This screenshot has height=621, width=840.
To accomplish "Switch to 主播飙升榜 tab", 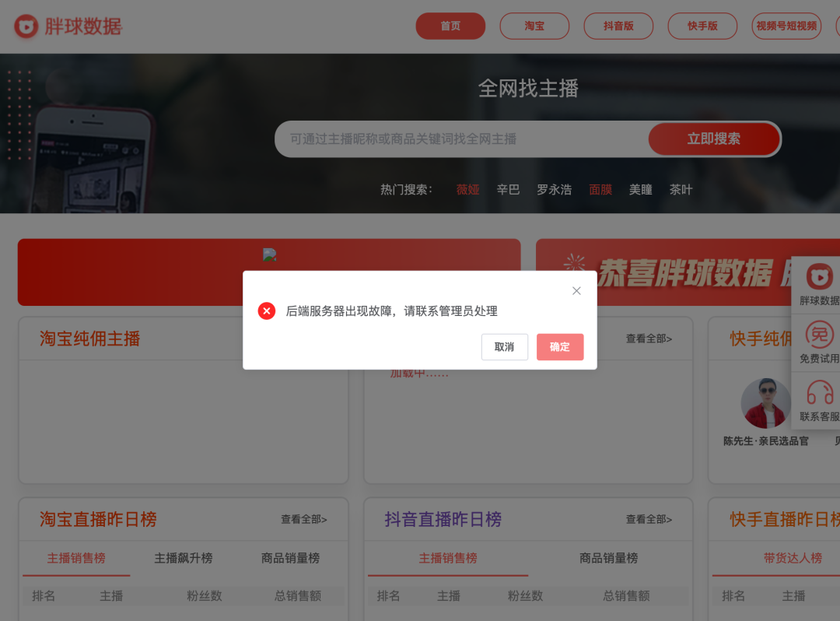I will tap(184, 558).
